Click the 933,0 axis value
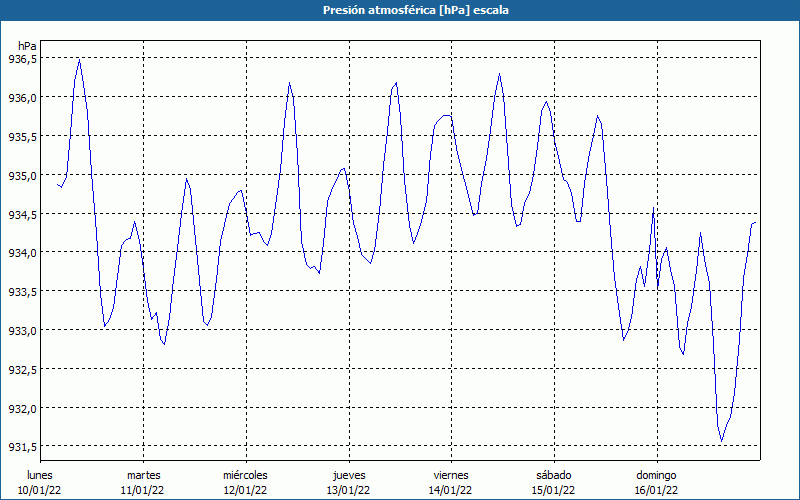This screenshot has height=500, width=800. pyautogui.click(x=22, y=331)
